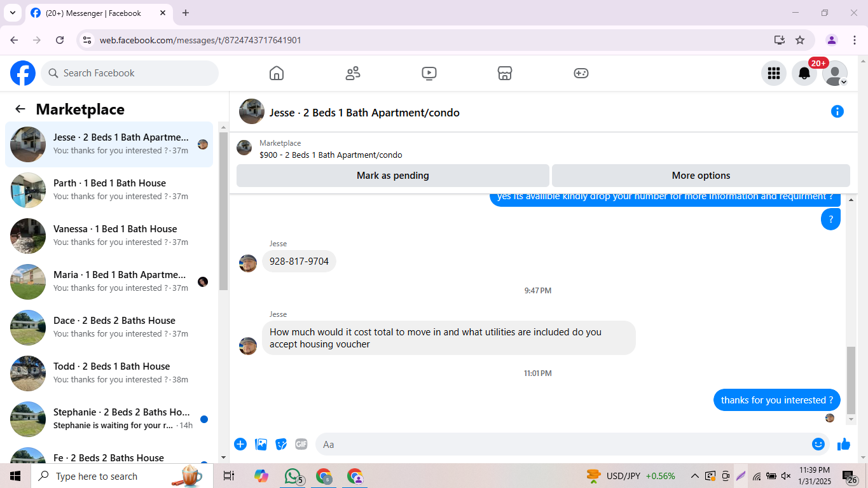868x488 pixels.
Task: Click More options button
Action: coord(701,176)
